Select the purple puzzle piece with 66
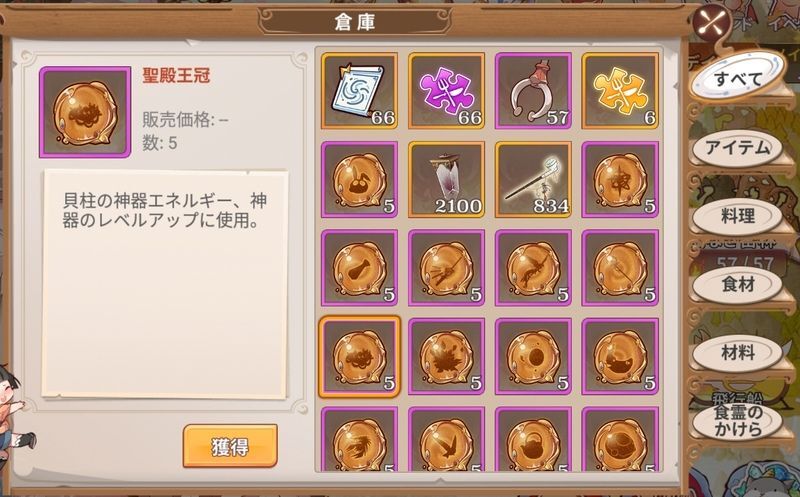The height and width of the screenshot is (497, 800). pos(446,91)
